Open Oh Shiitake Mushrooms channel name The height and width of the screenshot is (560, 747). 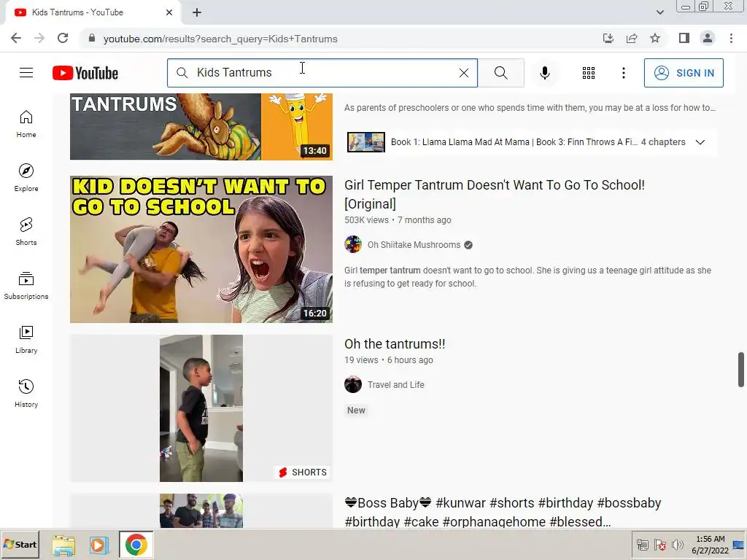point(414,245)
